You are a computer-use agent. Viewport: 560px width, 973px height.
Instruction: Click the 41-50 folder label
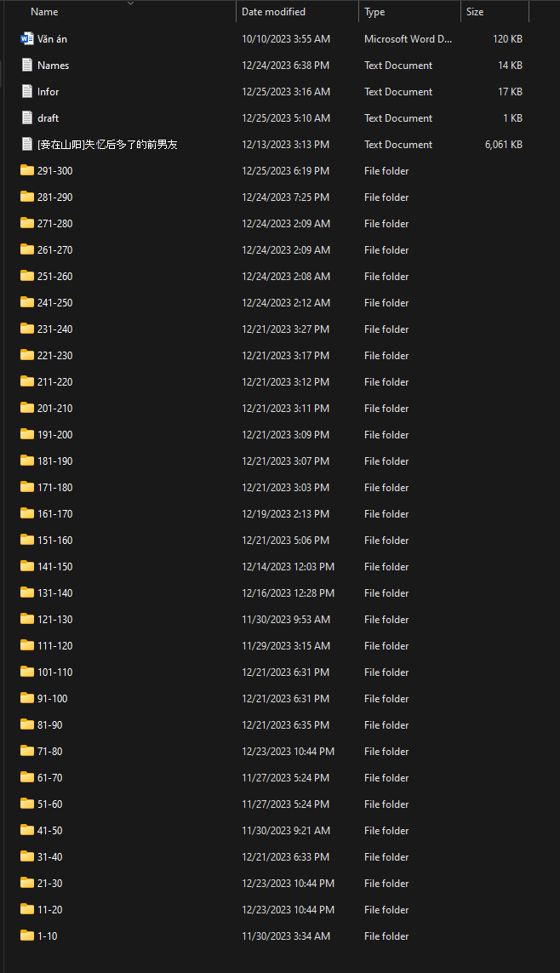pos(49,831)
